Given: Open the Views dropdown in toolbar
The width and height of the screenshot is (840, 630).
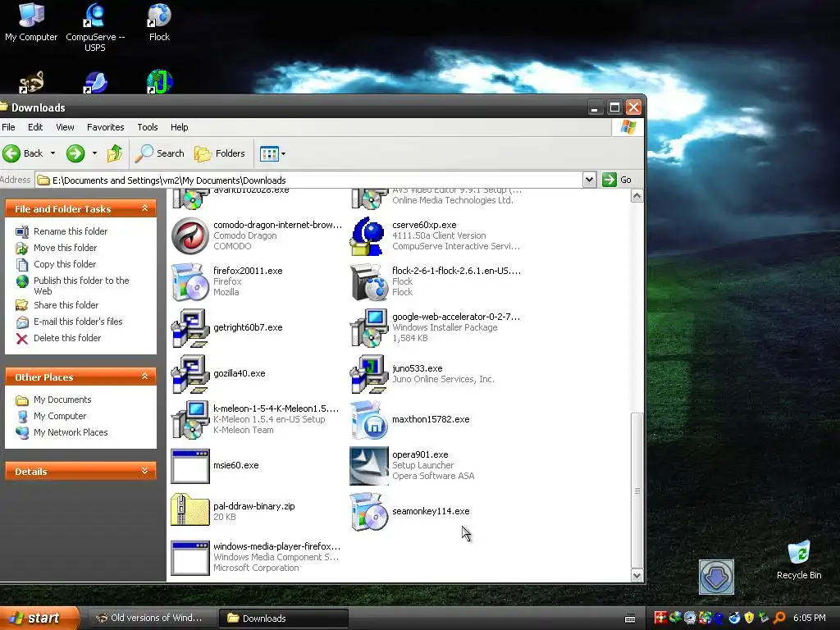Looking at the screenshot, I should [x=283, y=153].
